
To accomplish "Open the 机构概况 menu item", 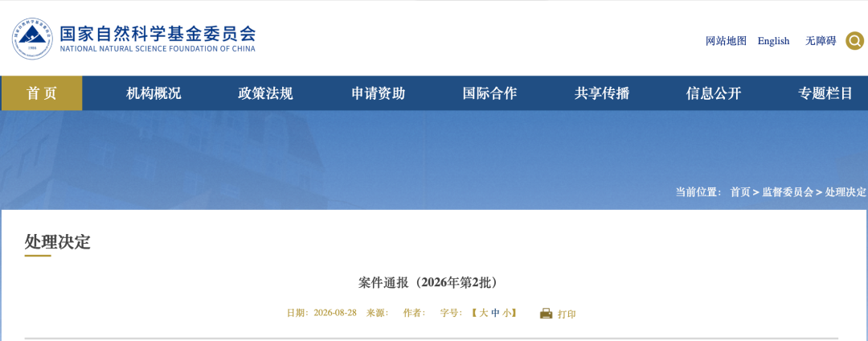I will click(154, 93).
